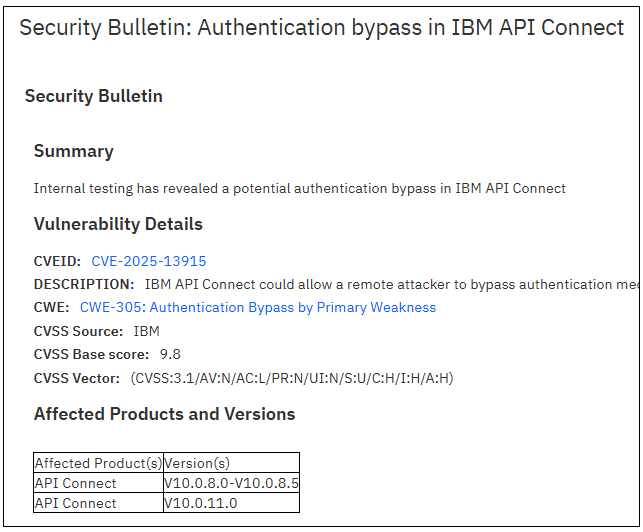Image resolution: width=643 pixels, height=532 pixels.
Task: Click the CVSS Vector string
Action: 292,378
